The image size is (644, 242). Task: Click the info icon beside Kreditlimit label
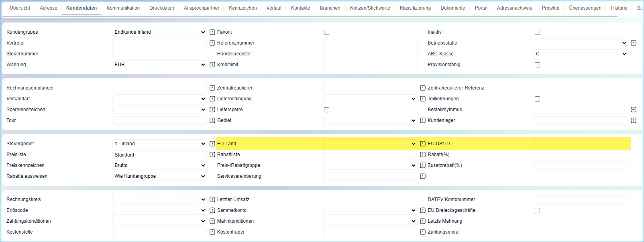coord(212,65)
